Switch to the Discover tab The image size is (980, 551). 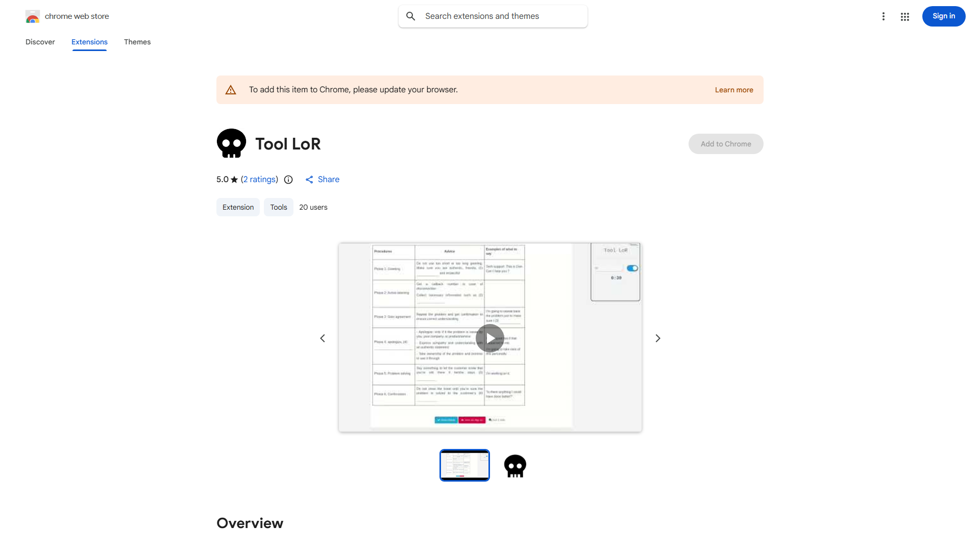pyautogui.click(x=40, y=42)
